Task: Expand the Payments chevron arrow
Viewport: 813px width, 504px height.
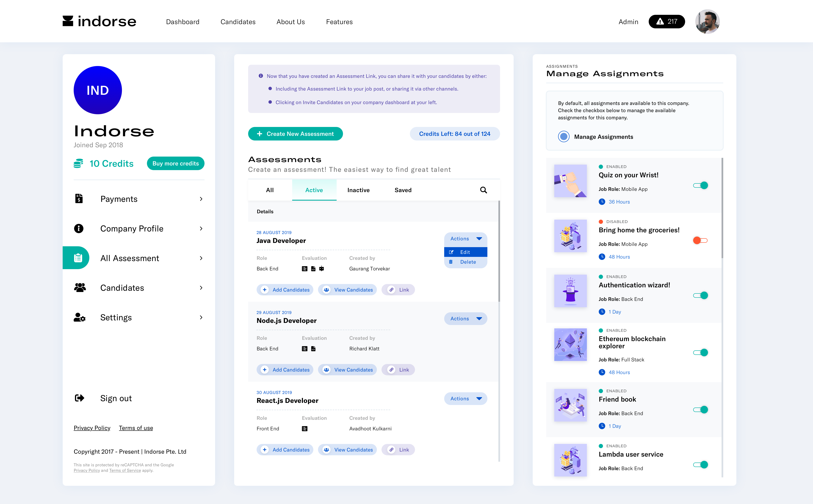Action: [x=201, y=199]
